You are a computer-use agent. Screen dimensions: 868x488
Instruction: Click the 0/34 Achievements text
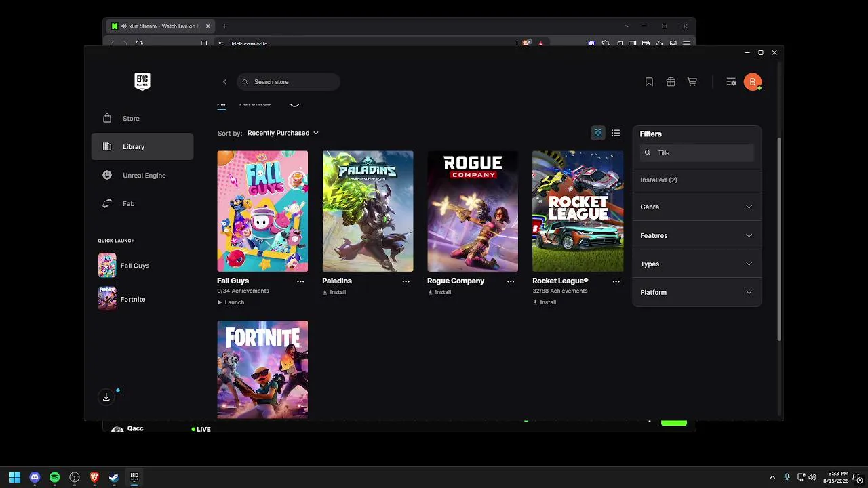(x=243, y=291)
